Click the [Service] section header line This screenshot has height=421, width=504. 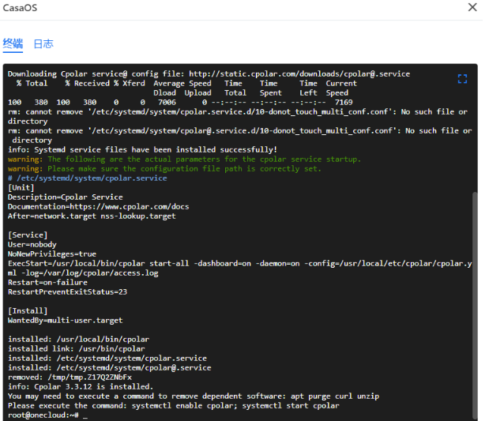coord(28,235)
